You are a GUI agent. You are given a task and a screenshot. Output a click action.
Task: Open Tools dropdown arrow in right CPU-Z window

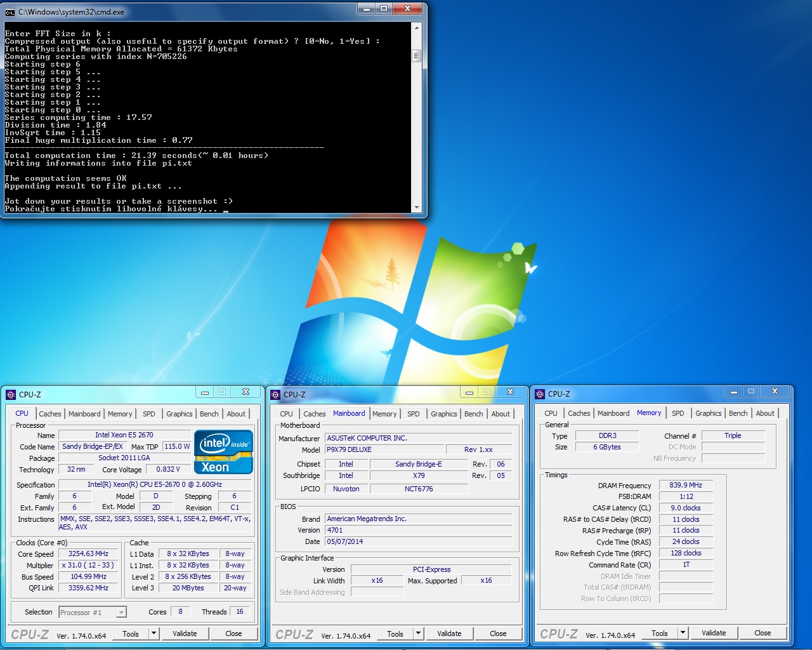click(683, 633)
